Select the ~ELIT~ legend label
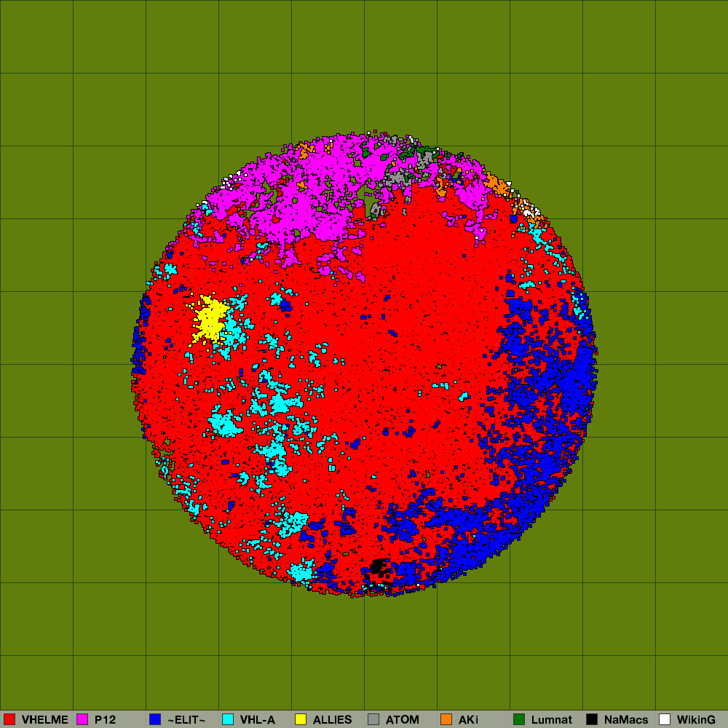728x728 pixels. (x=186, y=720)
